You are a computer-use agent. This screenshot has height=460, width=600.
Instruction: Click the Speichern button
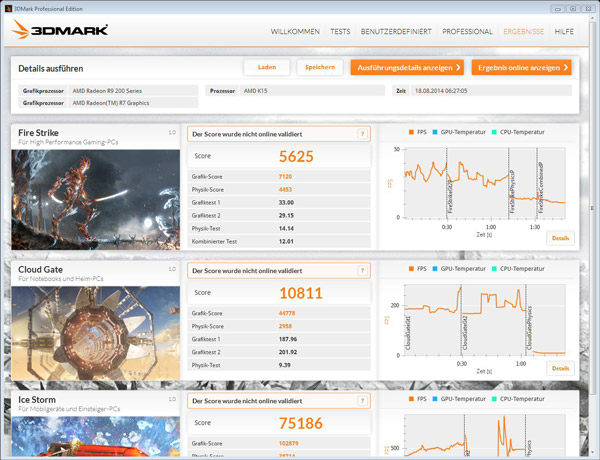point(320,67)
